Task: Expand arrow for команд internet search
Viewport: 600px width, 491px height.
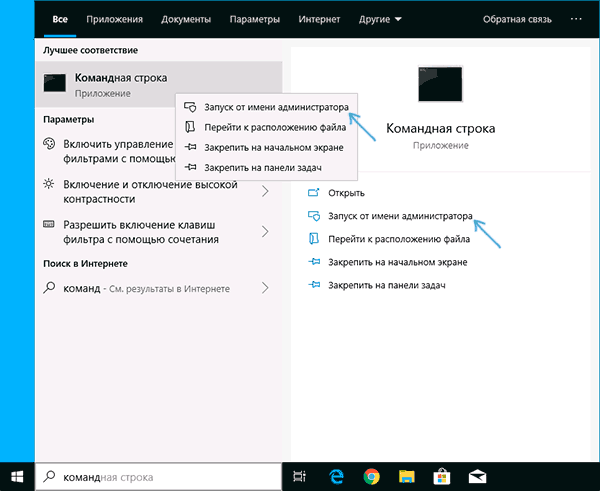Action: coord(265,288)
